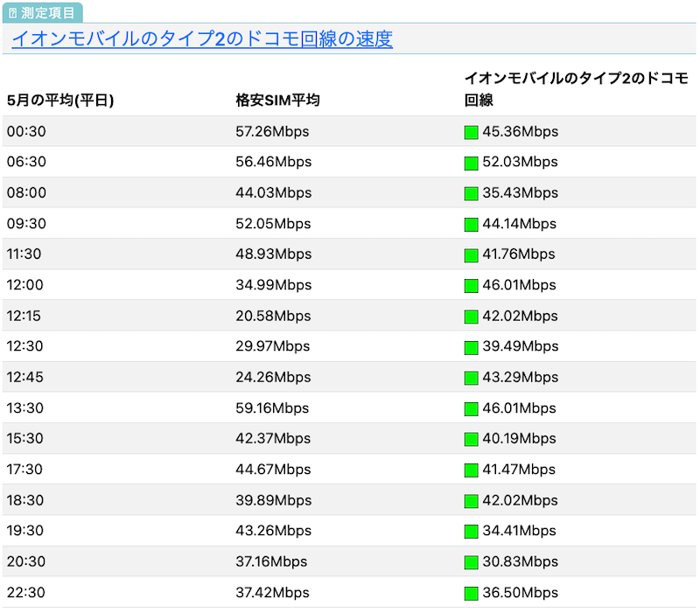Screen dimensions: 700x613
Task: Select the 44.03Mbps average value
Action: (274, 192)
